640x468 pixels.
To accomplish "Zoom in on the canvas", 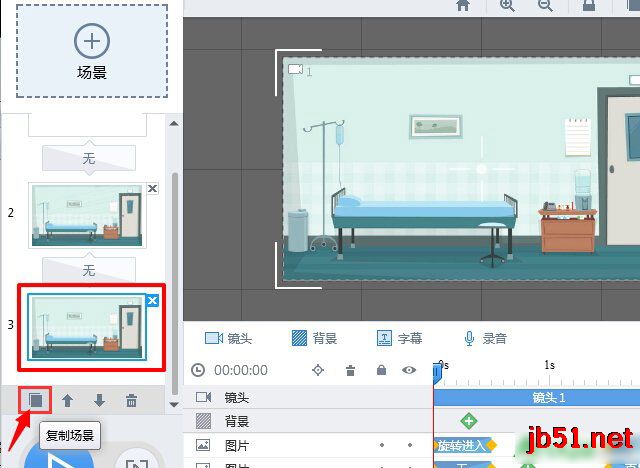I will pos(507,5).
